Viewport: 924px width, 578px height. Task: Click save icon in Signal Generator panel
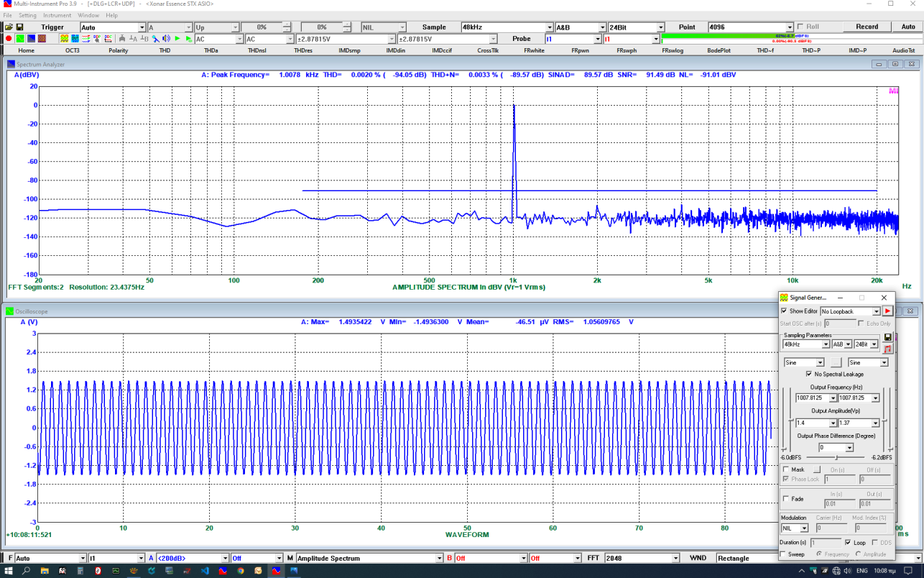(x=887, y=337)
